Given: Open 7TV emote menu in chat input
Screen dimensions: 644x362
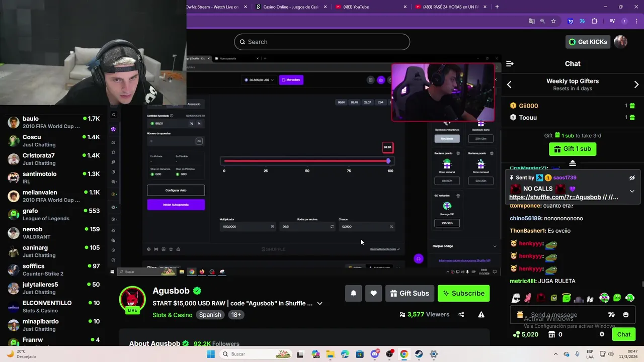Looking at the screenshot, I should 611,315.
